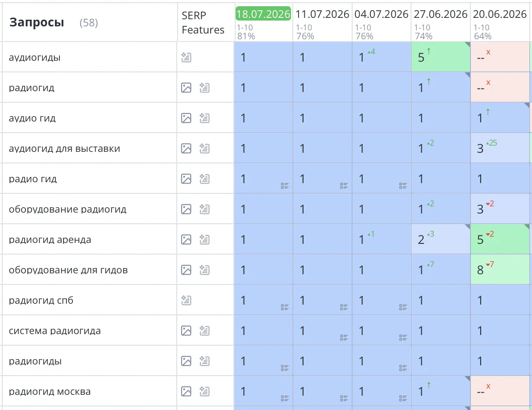Click position 8 cell for оборудование для гидов
Viewport: 532px width, 410px height.
pyautogui.click(x=500, y=270)
